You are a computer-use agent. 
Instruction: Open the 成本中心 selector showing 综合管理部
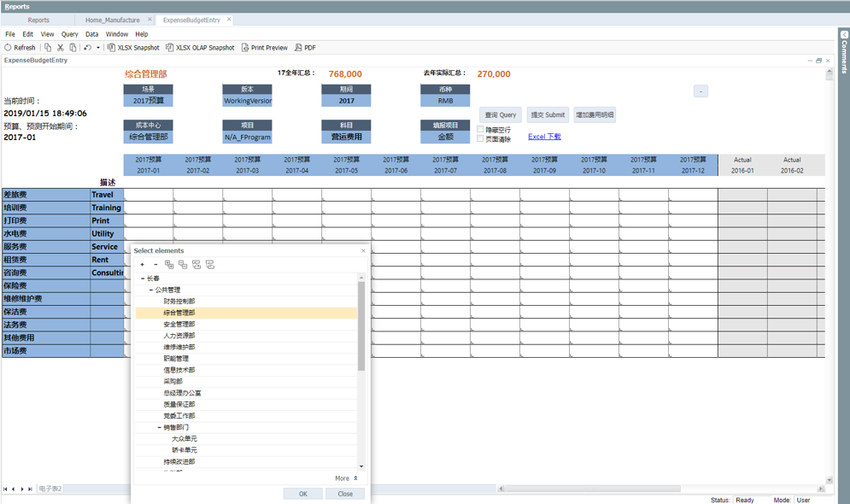pyautogui.click(x=148, y=138)
